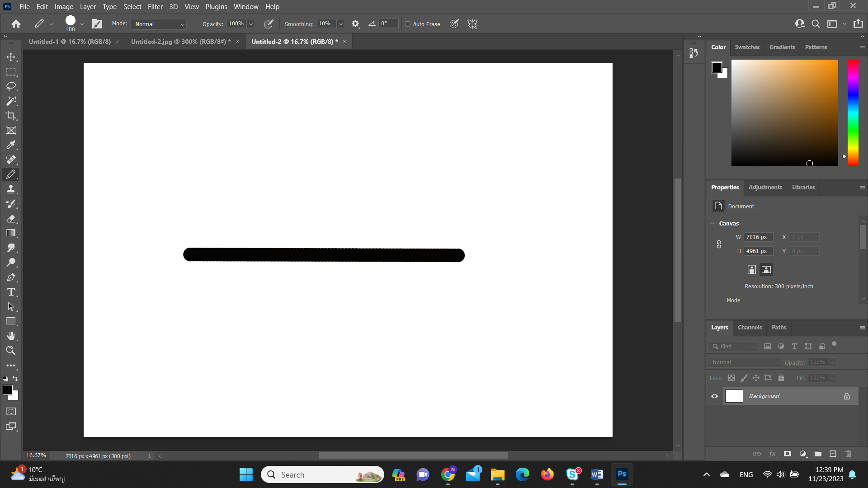
Task: Select the Spot Healing Brush tool
Action: [x=11, y=160]
